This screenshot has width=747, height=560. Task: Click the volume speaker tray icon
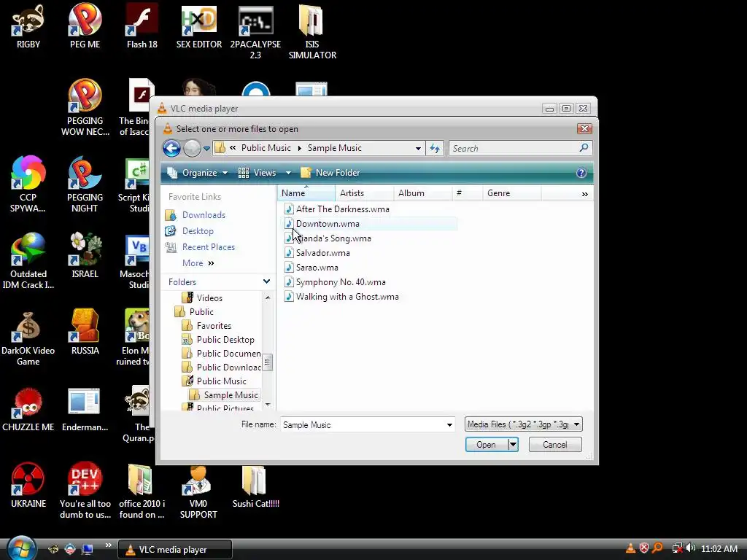pos(691,548)
